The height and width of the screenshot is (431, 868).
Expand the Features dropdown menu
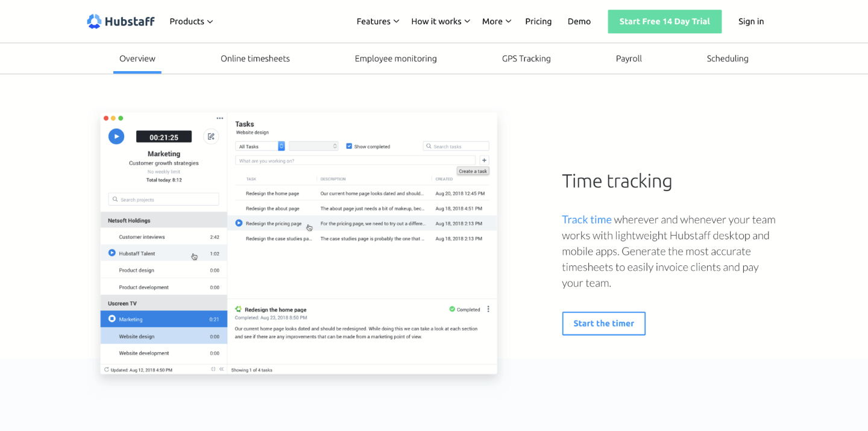pyautogui.click(x=378, y=21)
